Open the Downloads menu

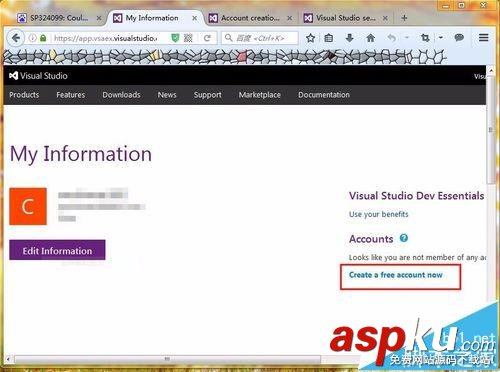point(121,95)
